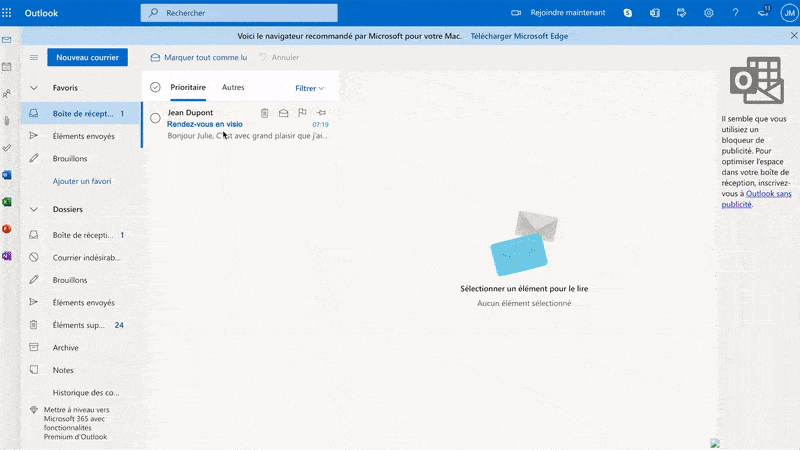Open the Files attachment icon in left rail
The image size is (800, 450).
coord(7,121)
